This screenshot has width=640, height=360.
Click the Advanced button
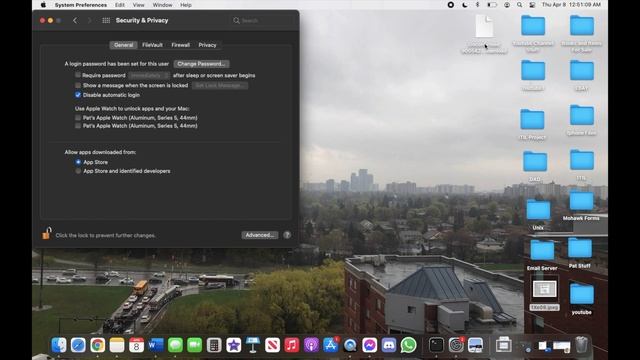pos(260,235)
